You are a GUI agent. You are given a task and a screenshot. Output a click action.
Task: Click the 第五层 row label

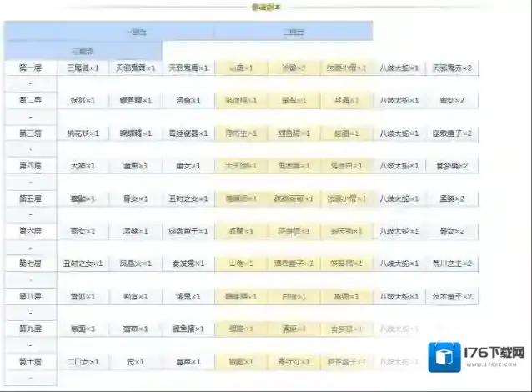30,199
